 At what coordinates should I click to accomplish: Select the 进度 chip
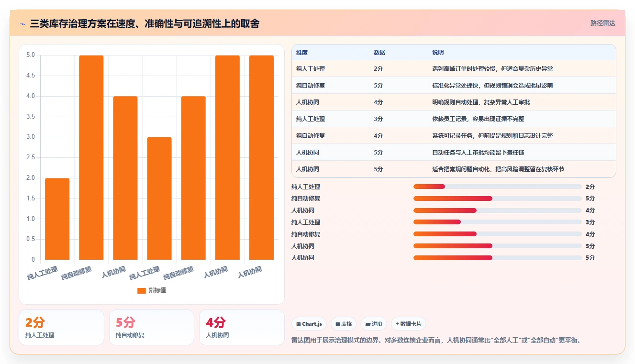(374, 324)
